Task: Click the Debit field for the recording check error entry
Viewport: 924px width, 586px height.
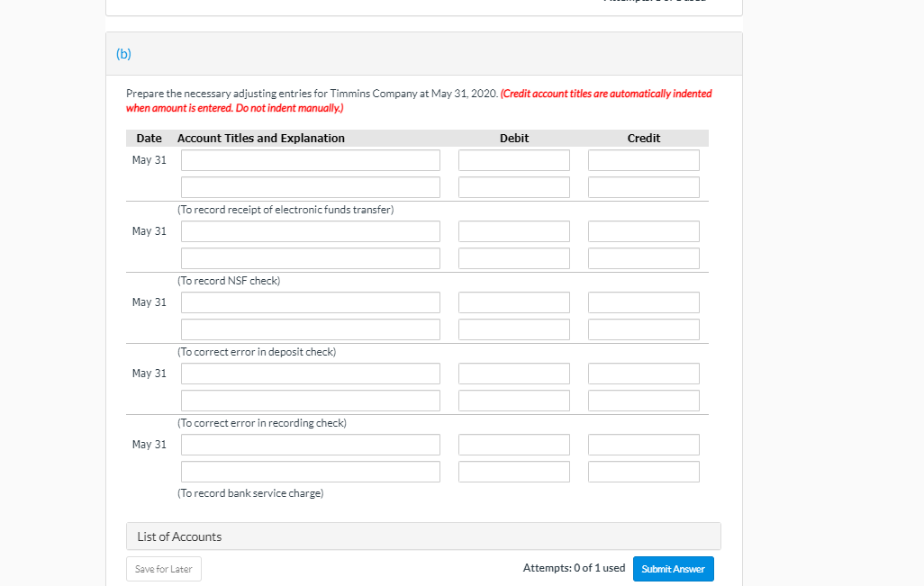Action: (513, 373)
